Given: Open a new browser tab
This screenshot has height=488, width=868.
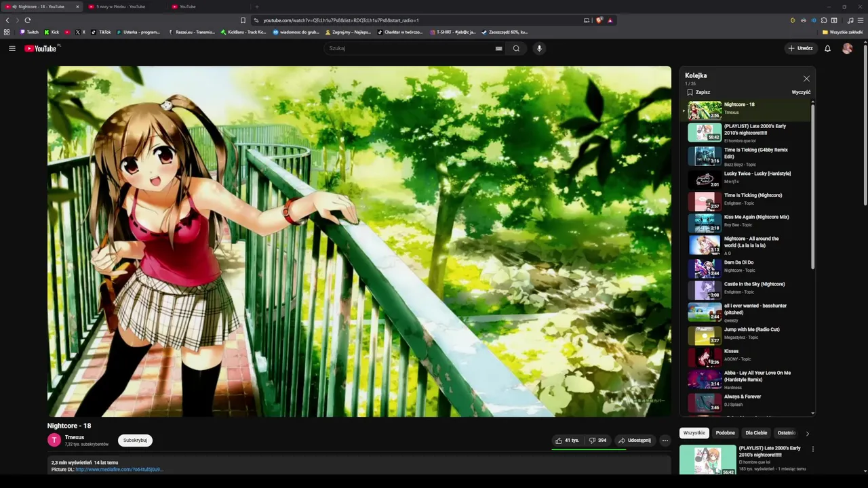Looking at the screenshot, I should pos(256,7).
